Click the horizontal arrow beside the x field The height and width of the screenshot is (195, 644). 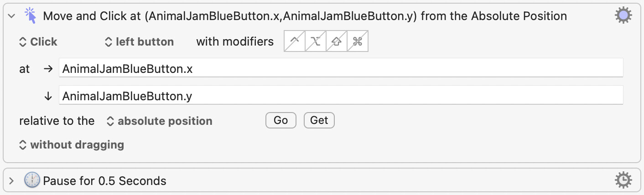click(x=48, y=69)
